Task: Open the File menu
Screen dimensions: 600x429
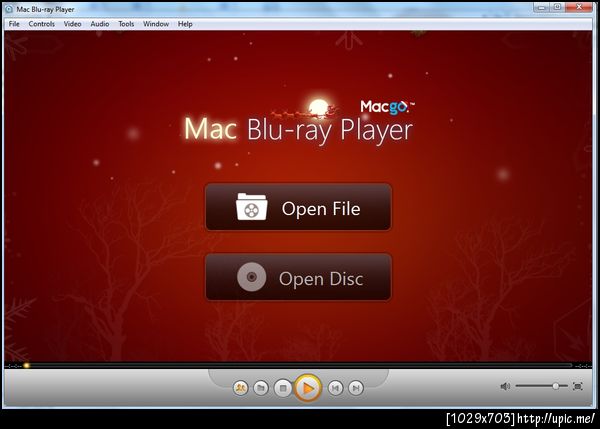Action: [x=14, y=24]
